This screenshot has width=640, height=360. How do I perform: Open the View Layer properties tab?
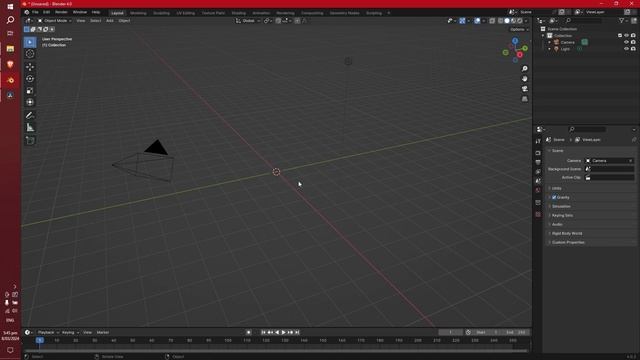[x=538, y=172]
